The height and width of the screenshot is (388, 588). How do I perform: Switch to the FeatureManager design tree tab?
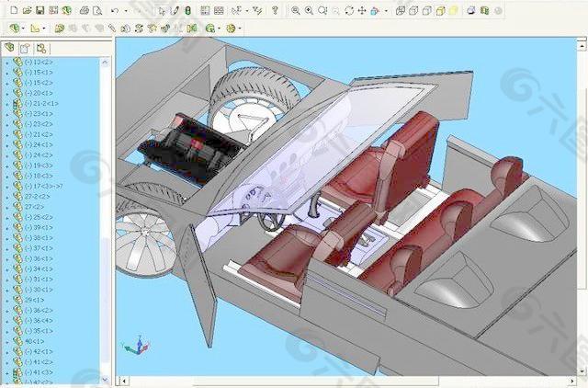(9, 48)
